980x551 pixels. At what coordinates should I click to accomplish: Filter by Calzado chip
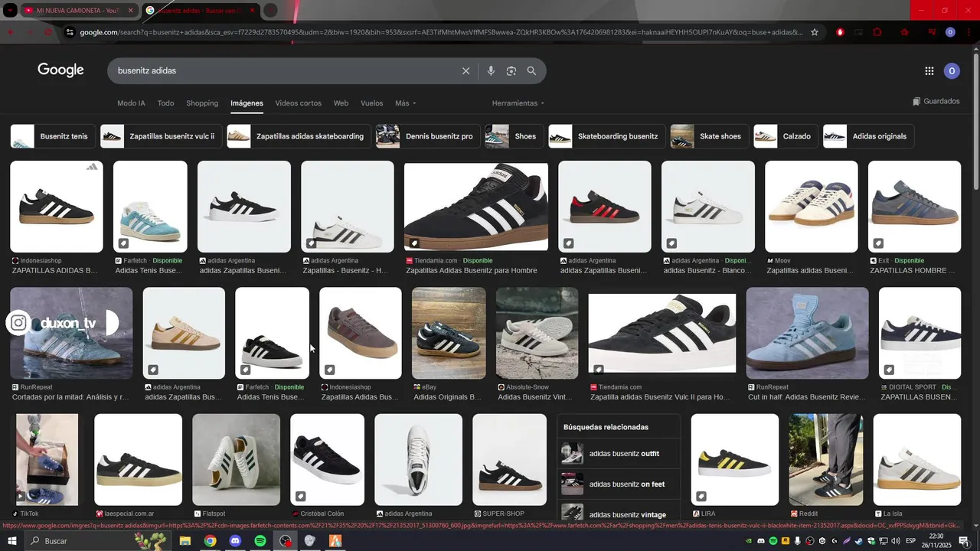pyautogui.click(x=786, y=136)
